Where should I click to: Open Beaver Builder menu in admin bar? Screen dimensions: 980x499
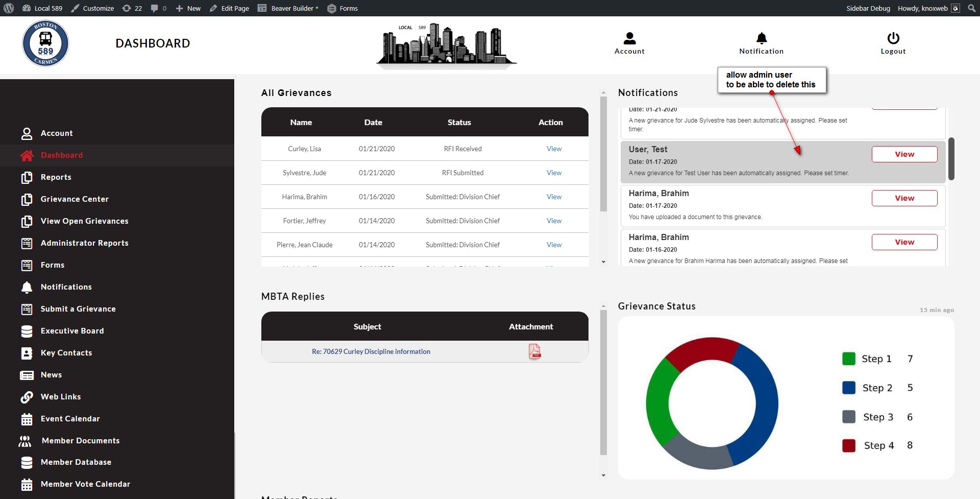tap(288, 8)
